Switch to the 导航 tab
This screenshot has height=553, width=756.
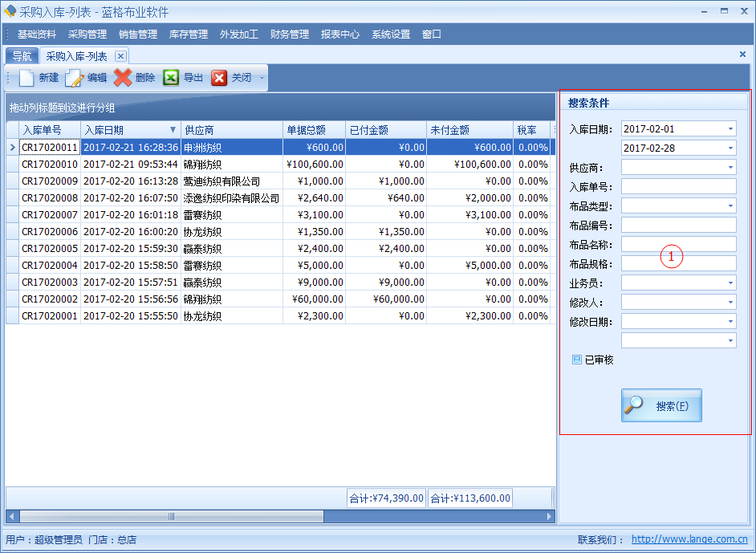[x=22, y=56]
